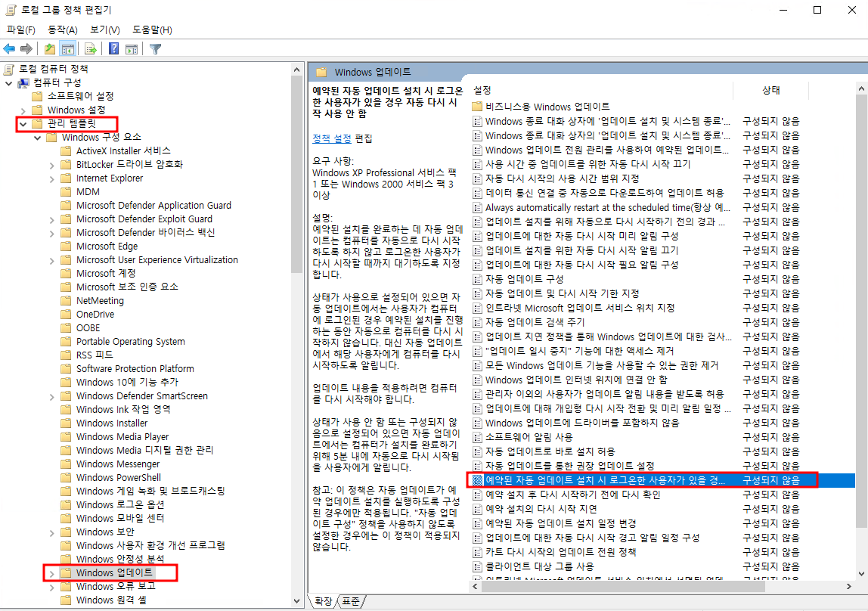
Task: Go up one level with folder icon
Action: pos(50,49)
